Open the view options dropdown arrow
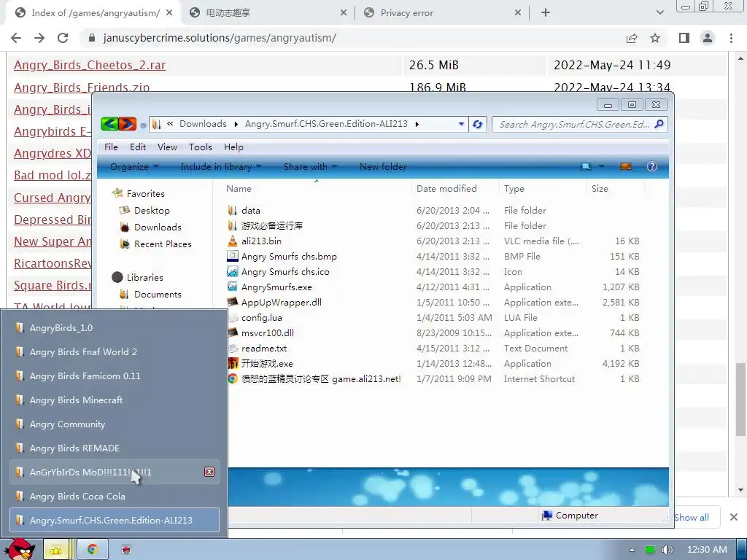 [x=601, y=167]
